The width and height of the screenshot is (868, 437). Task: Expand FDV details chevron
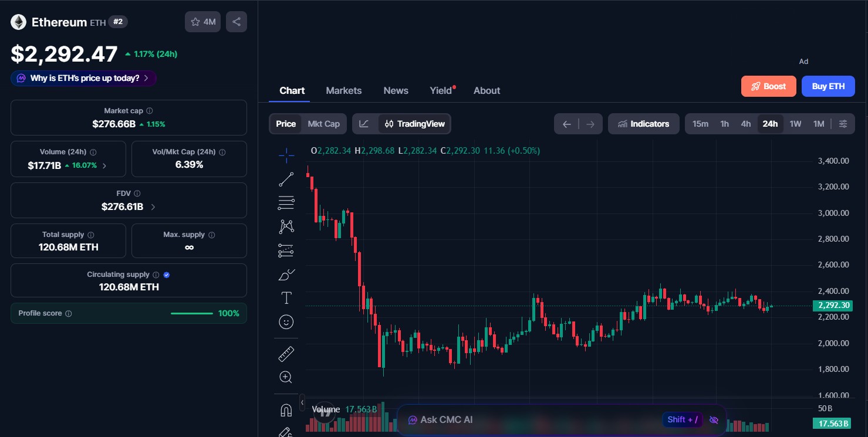[153, 207]
